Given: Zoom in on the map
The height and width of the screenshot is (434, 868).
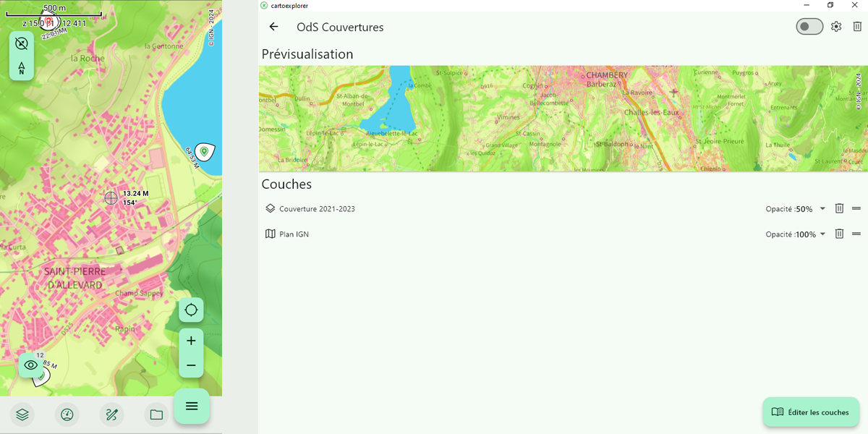Looking at the screenshot, I should point(191,341).
